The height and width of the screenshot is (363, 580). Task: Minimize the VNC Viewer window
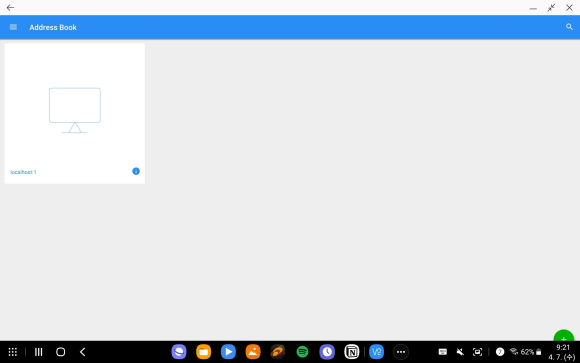(x=533, y=8)
